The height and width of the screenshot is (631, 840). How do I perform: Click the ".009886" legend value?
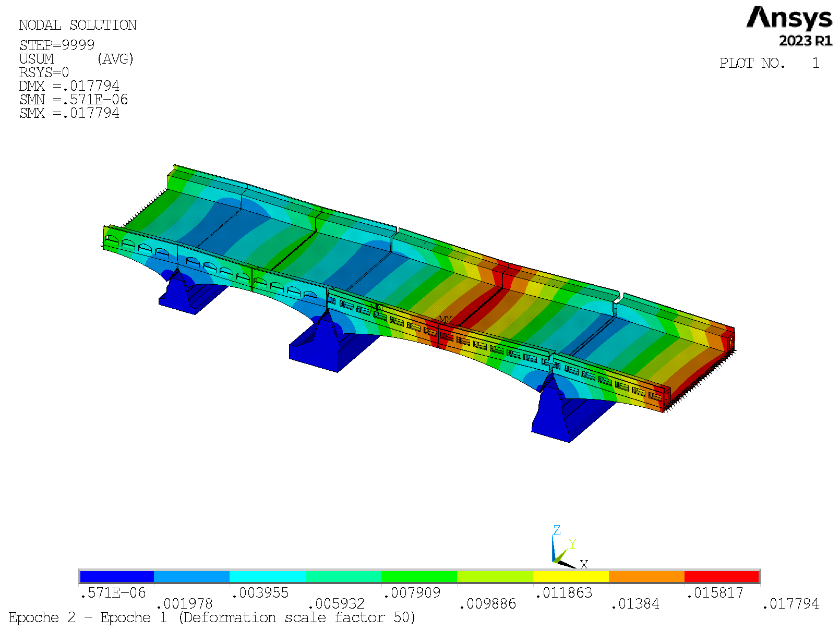pyautogui.click(x=488, y=604)
